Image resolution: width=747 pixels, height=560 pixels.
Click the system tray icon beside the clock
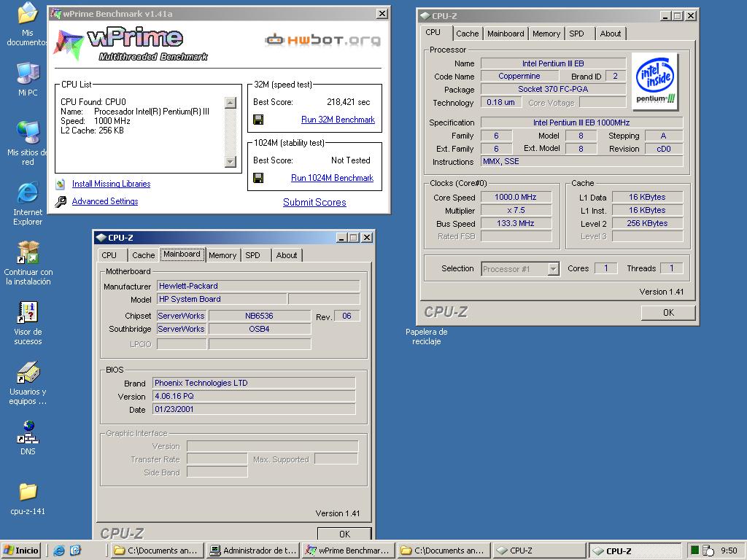click(x=708, y=551)
